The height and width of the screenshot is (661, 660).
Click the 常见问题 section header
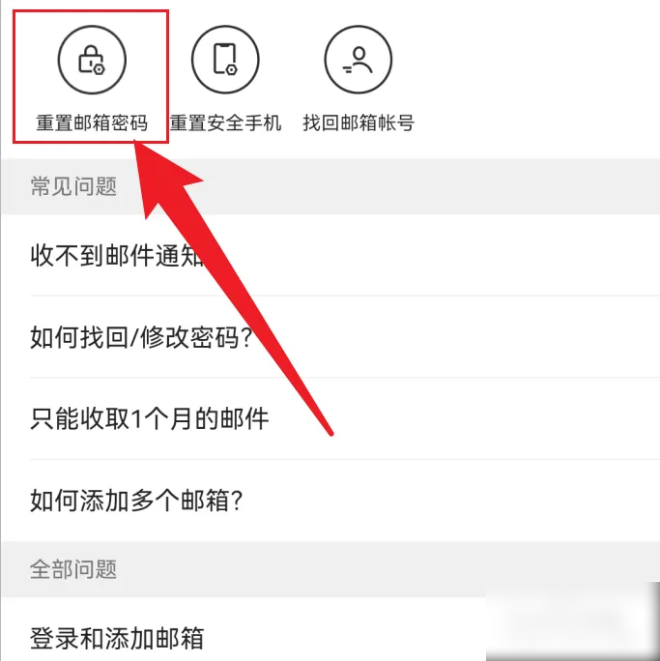[73, 186]
